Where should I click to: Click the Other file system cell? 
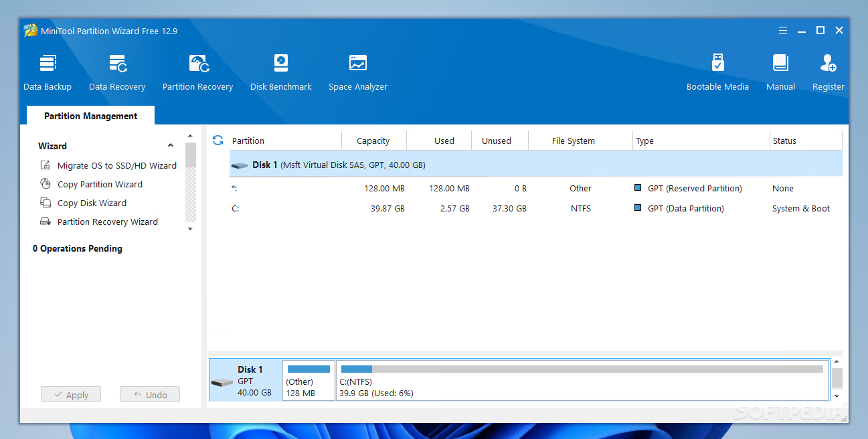coord(581,189)
